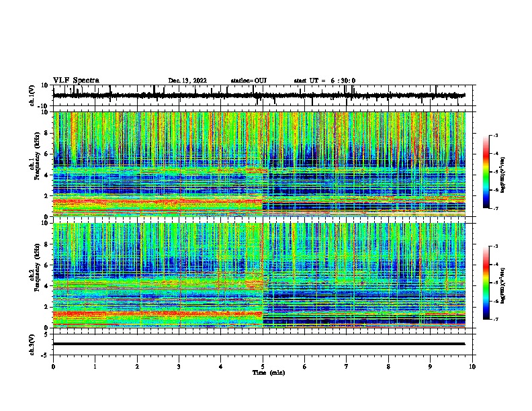Viewport: 532px width, 411px height.
Task: Click the "VLF Spectra" title text
Action: pos(76,81)
